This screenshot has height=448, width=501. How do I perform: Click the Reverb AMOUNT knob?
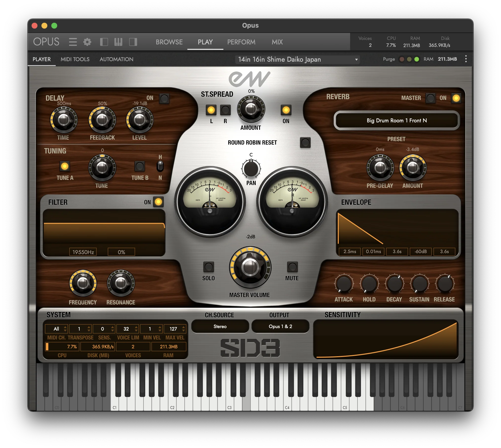[x=413, y=168]
